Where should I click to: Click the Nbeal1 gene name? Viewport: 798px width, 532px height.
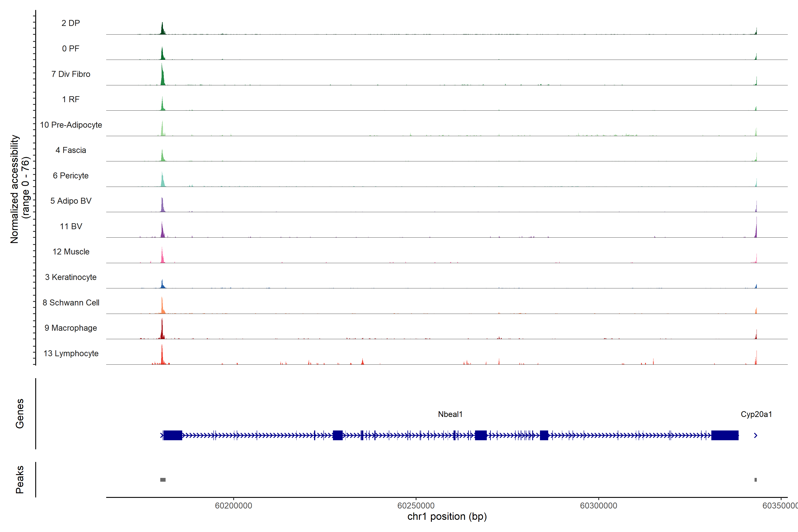click(450, 414)
